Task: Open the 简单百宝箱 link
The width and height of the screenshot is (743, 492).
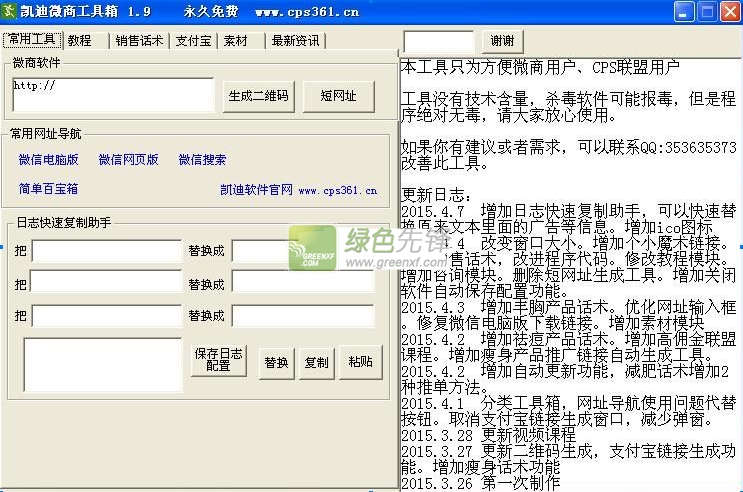Action: [48, 189]
